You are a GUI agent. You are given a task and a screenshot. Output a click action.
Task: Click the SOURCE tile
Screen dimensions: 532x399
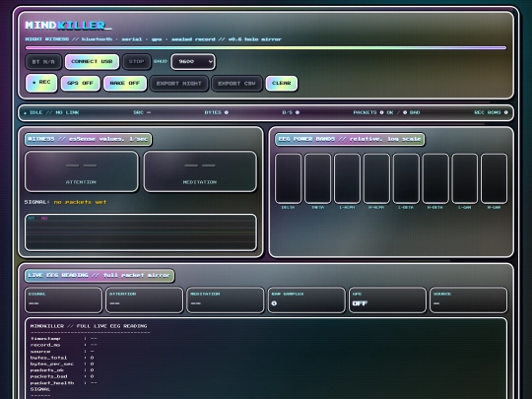(469, 299)
